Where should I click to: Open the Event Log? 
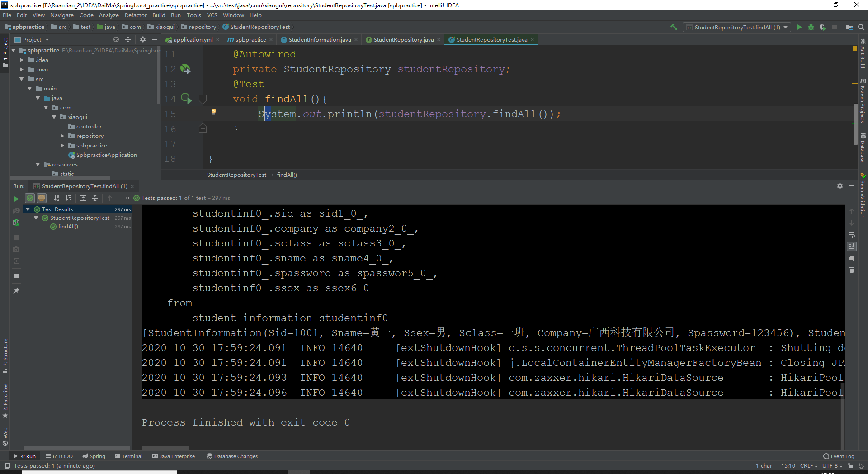pyautogui.click(x=839, y=456)
